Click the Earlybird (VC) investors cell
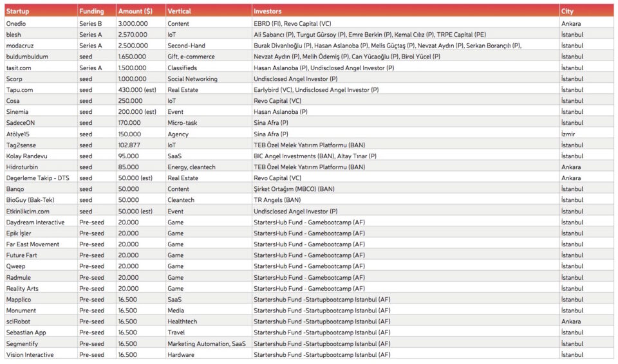Screen dimensions: 618x364 406,90
